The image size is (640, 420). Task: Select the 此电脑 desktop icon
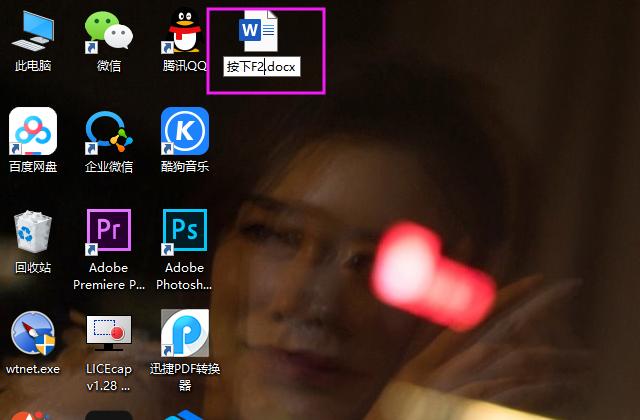click(x=33, y=31)
